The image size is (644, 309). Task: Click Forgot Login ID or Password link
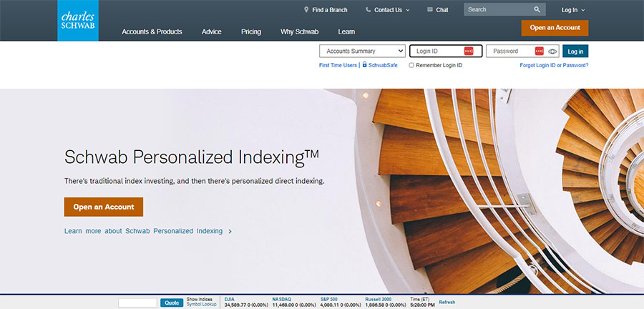tap(554, 65)
